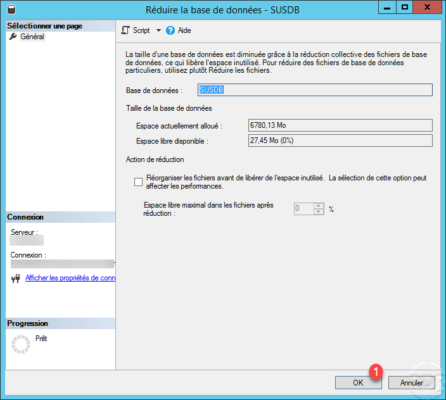This screenshot has height=400, width=446.
Task: Close the dialog with the X button
Action: (x=427, y=8)
